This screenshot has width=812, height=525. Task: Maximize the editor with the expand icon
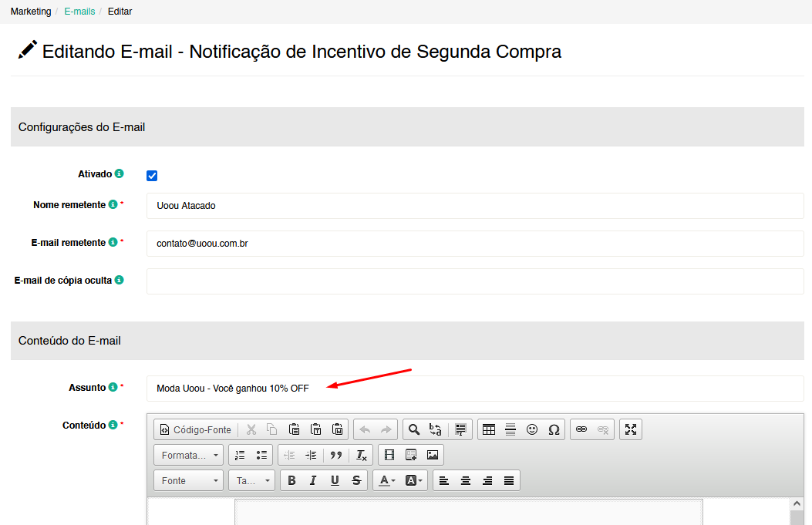(x=631, y=429)
